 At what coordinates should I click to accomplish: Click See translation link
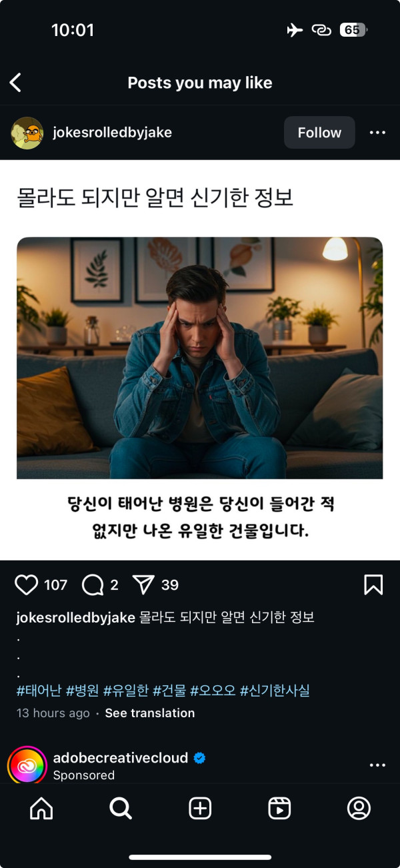pyautogui.click(x=150, y=713)
